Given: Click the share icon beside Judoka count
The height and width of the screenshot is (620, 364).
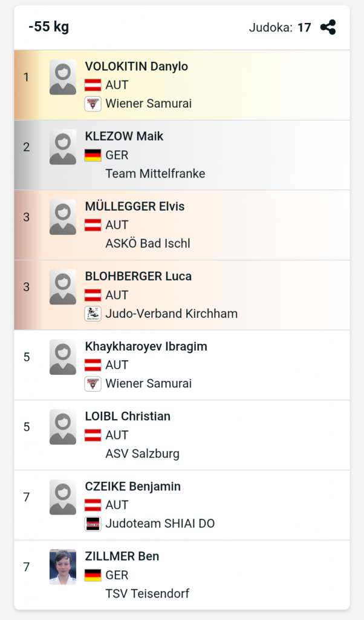Looking at the screenshot, I should tap(328, 27).
